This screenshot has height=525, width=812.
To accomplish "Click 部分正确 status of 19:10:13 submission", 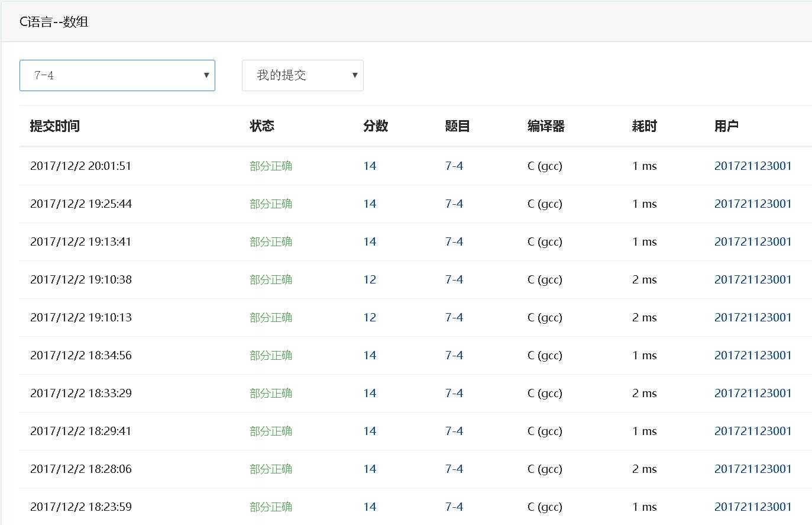I will [271, 317].
